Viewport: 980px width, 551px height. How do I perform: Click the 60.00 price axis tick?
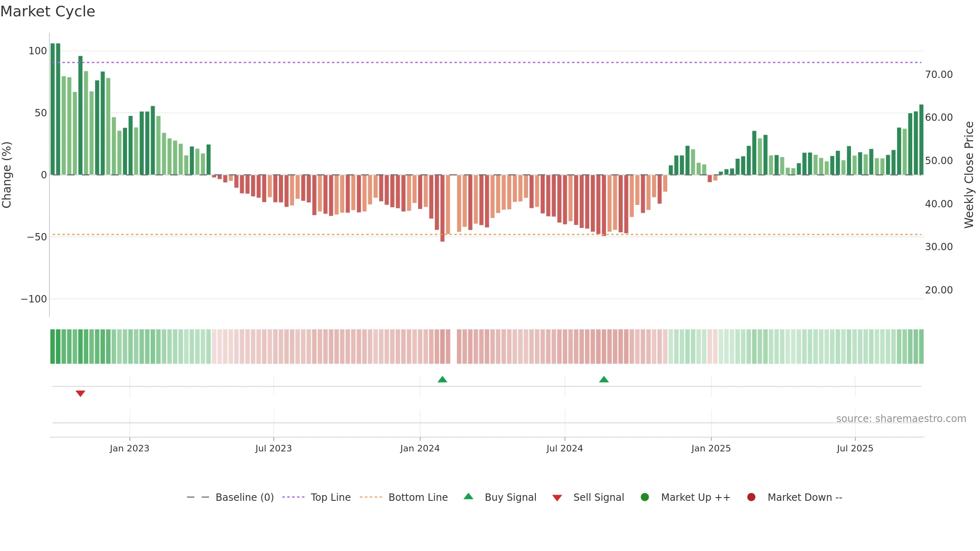click(939, 118)
